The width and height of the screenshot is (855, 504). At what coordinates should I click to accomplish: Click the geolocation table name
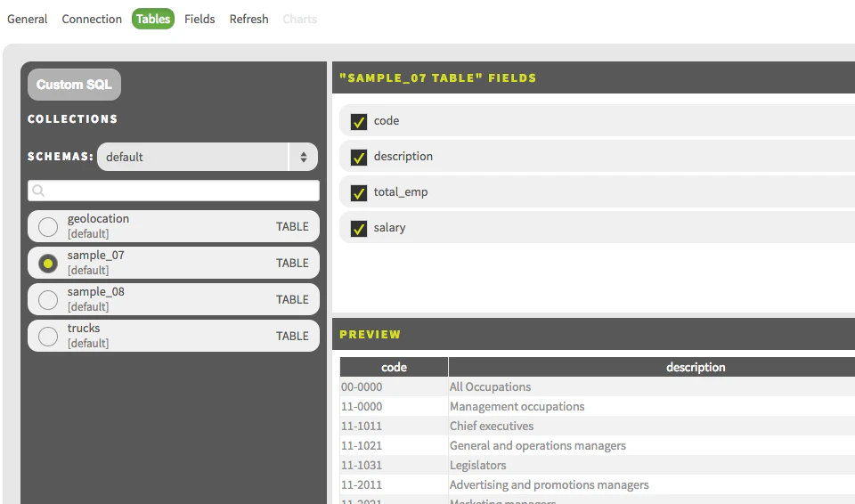click(x=98, y=219)
